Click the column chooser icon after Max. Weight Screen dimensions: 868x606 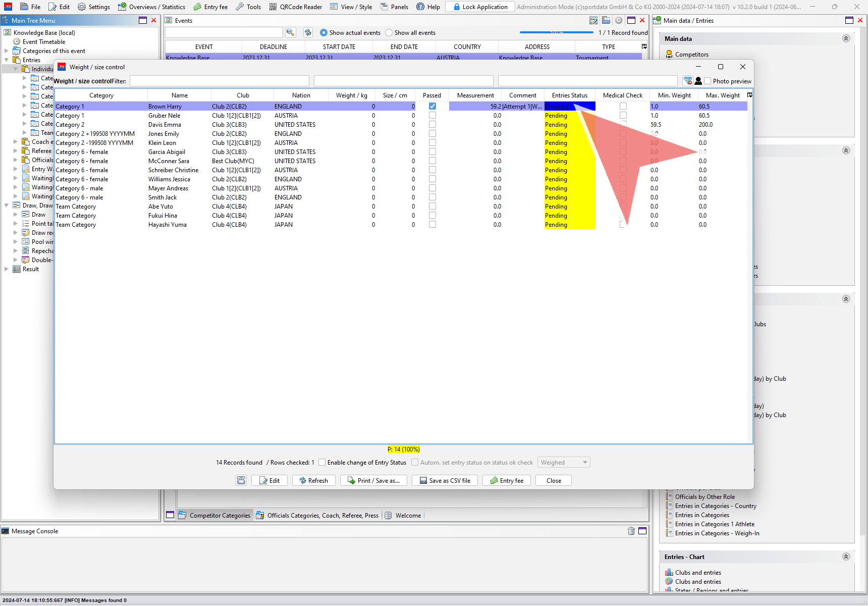(x=749, y=95)
